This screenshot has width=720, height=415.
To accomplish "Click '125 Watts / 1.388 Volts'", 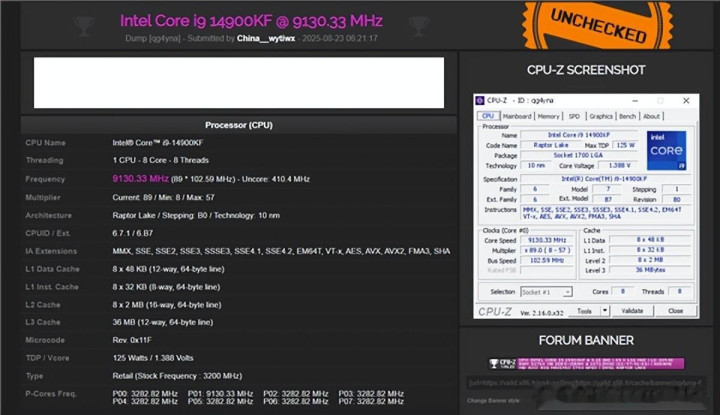I will tap(153, 358).
